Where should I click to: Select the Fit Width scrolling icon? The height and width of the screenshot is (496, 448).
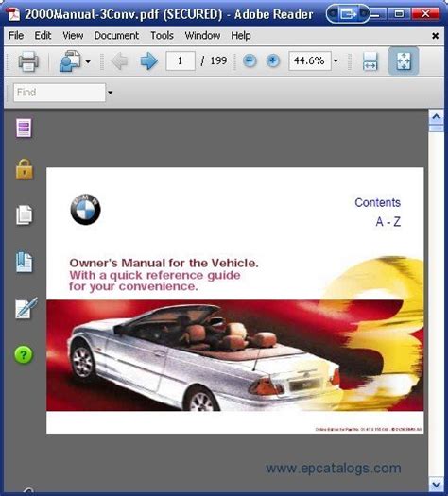370,61
